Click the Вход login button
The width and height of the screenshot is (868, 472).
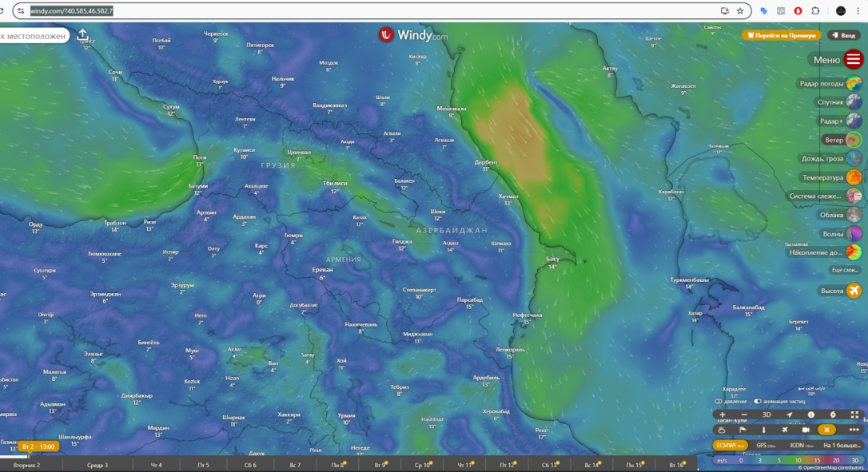tap(843, 35)
